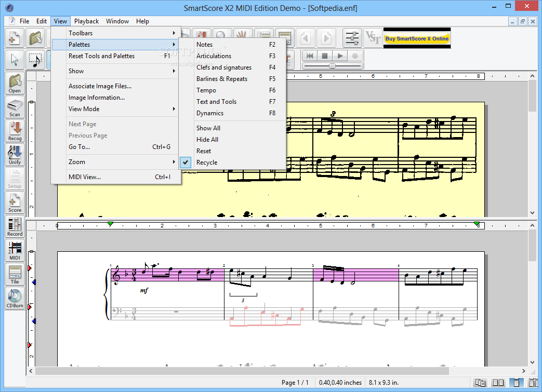Select Clefs and signatures palette entry
The image size is (542, 392).
point(233,67)
